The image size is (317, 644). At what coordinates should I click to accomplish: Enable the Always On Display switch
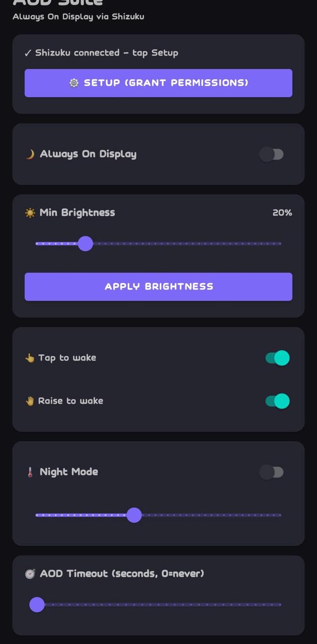click(271, 154)
